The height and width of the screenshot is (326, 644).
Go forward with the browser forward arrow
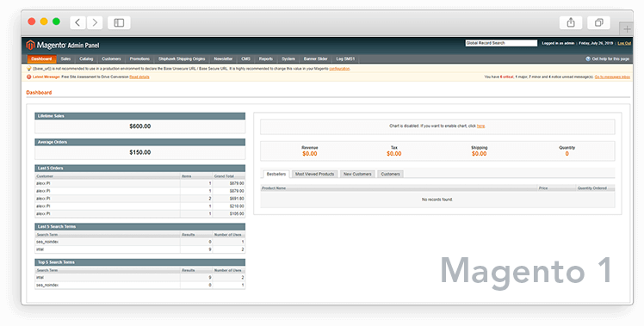[95, 22]
